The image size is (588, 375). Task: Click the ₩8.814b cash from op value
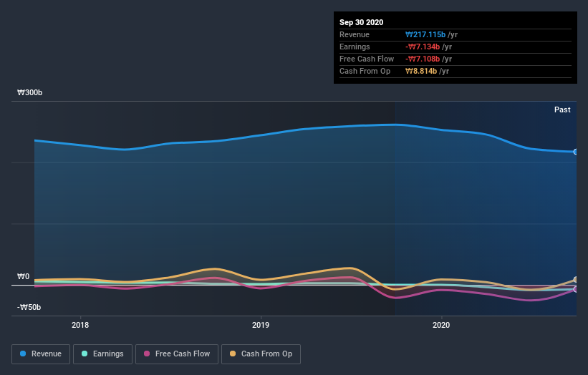[x=421, y=71]
